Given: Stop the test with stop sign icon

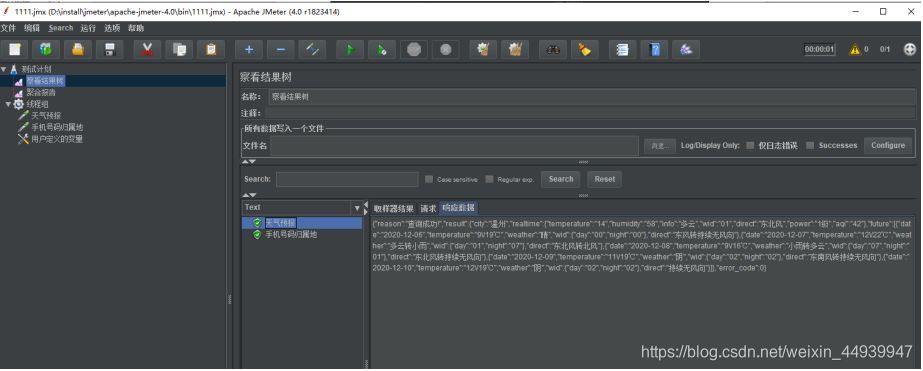Looking at the screenshot, I should 414,49.
